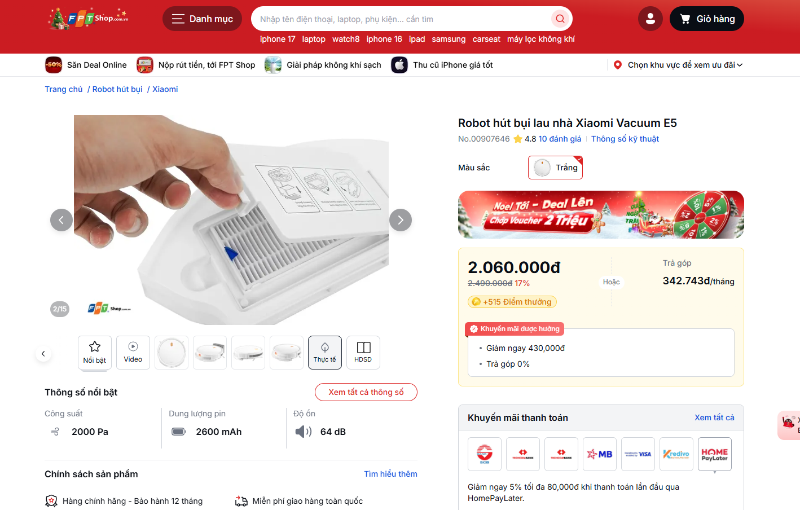The width and height of the screenshot is (800, 510).
Task: Switch to the Video thumbnail tab
Action: tap(133, 352)
